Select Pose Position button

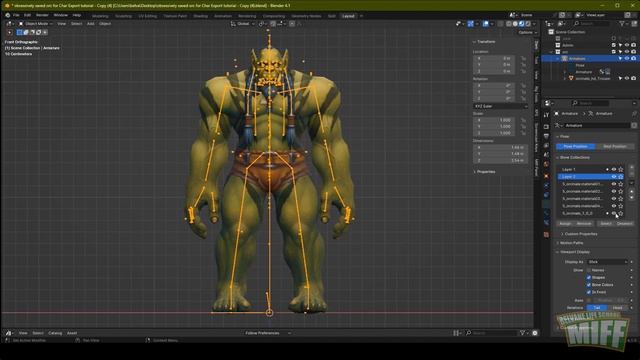tap(575, 146)
